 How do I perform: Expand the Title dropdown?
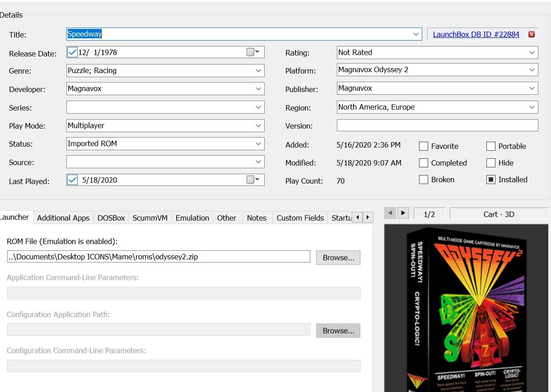coord(416,34)
